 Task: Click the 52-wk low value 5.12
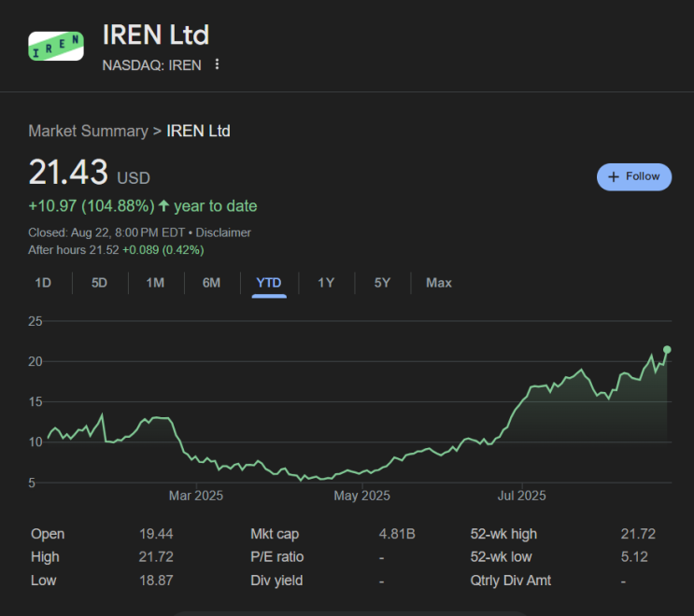click(x=634, y=557)
